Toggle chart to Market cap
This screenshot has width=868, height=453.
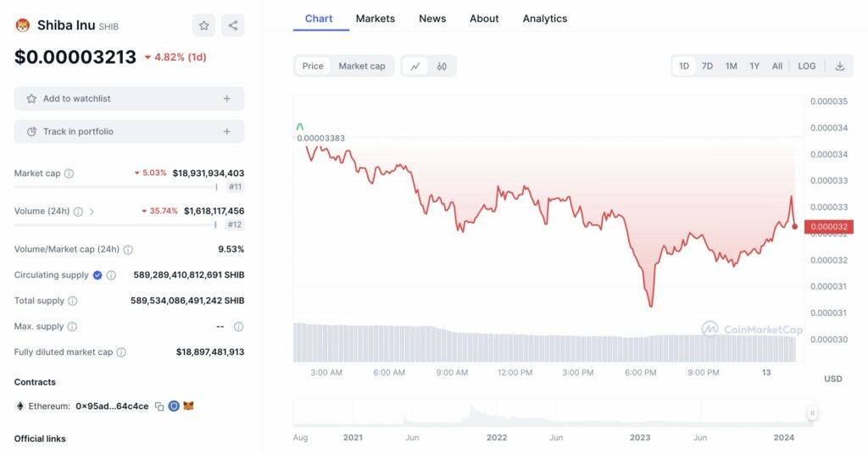[x=362, y=66]
